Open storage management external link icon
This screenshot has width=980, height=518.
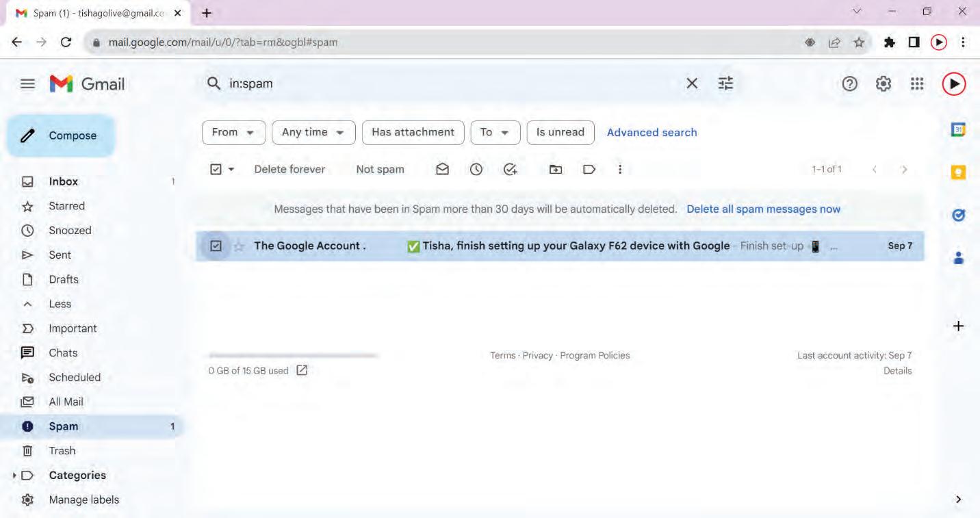pyautogui.click(x=302, y=370)
